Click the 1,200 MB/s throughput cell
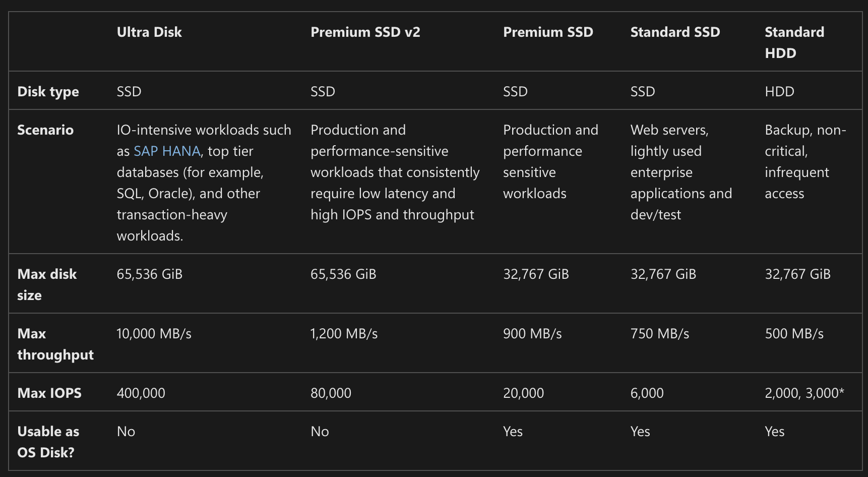The width and height of the screenshot is (868, 477). [x=344, y=334]
